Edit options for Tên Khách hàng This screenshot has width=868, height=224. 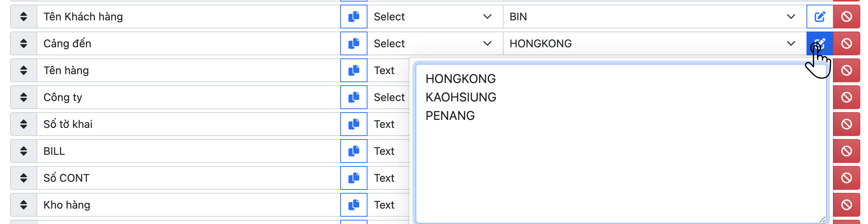[820, 17]
